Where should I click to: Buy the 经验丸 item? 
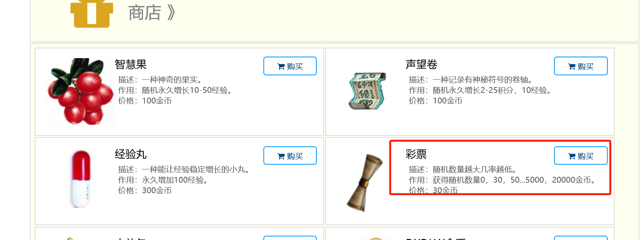[x=290, y=156]
